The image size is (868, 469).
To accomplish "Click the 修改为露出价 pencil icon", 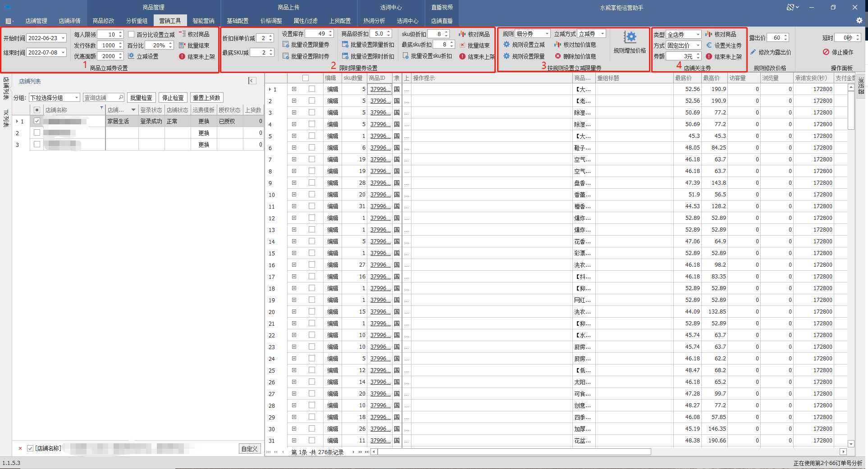I will (753, 52).
